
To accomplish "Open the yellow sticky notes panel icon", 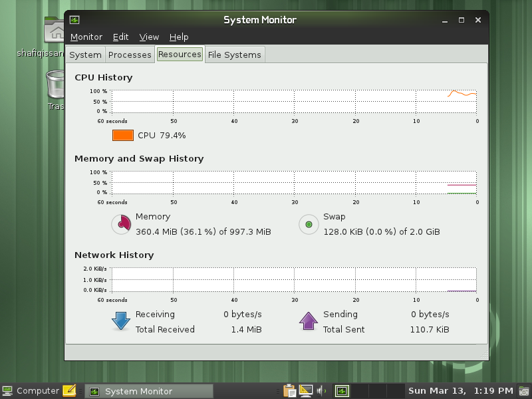I will [69, 391].
